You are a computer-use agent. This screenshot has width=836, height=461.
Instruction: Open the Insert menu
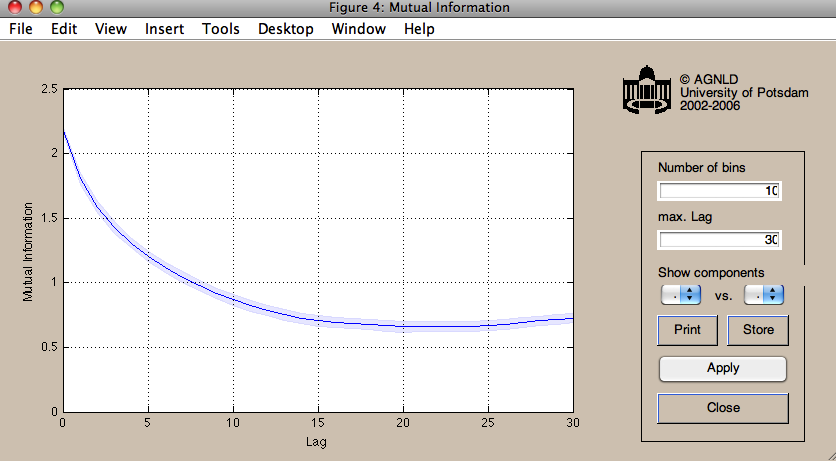click(164, 29)
